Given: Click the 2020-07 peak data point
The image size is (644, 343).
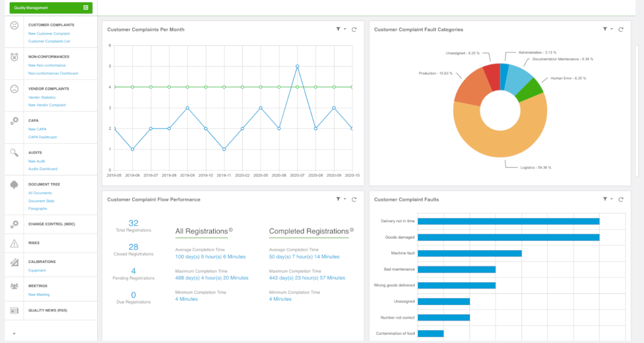Looking at the screenshot, I should coord(297,66).
